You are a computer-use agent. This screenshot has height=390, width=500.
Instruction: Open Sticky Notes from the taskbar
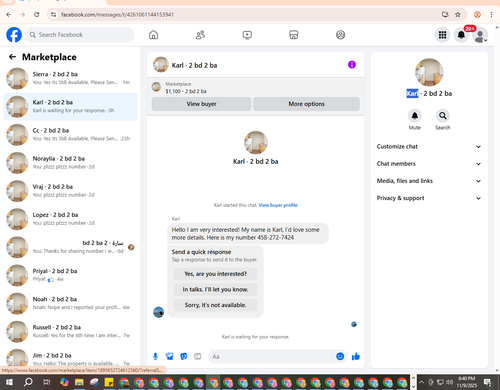[x=109, y=382]
